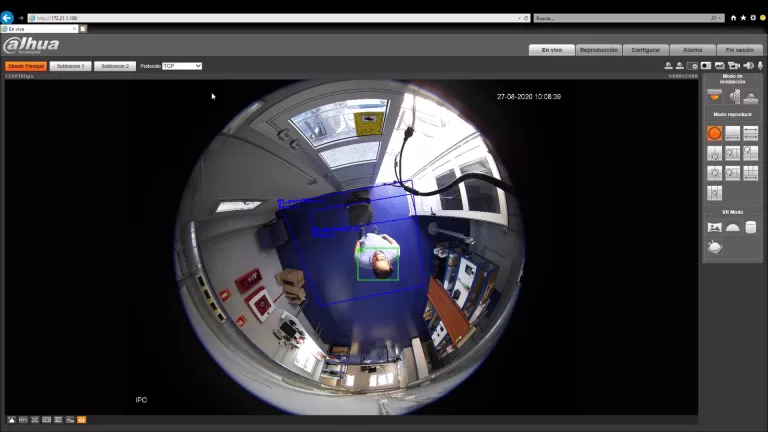Open browser favorites star icon
The image size is (768, 432).
pos(743,18)
